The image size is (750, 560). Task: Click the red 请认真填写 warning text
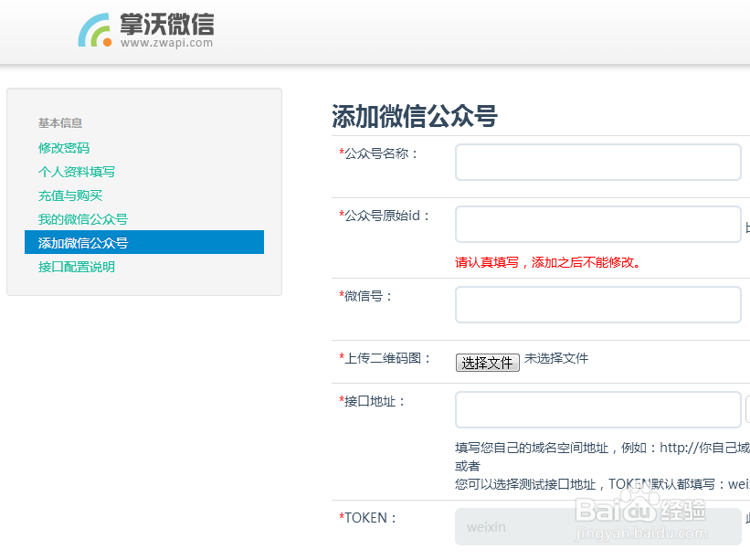[x=548, y=263]
